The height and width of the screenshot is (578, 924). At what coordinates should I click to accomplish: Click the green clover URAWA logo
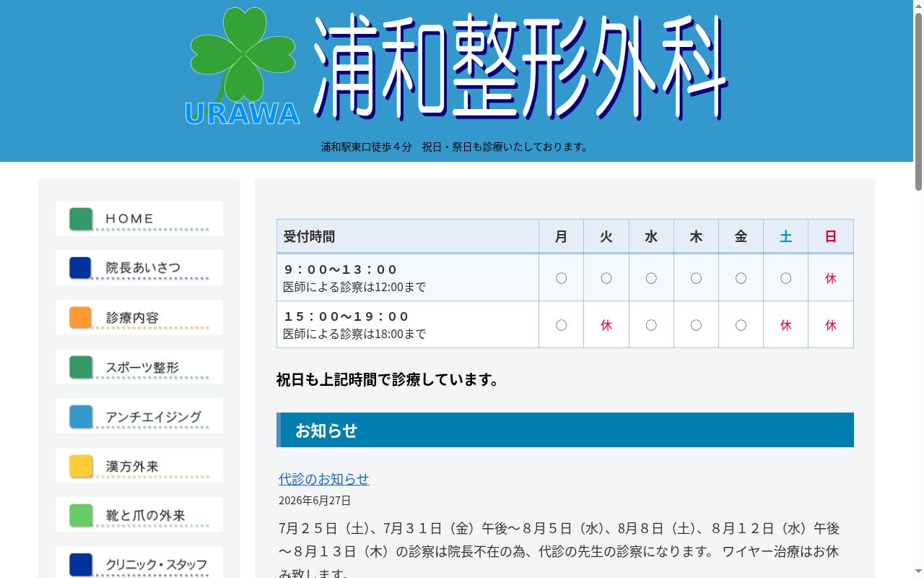click(243, 66)
